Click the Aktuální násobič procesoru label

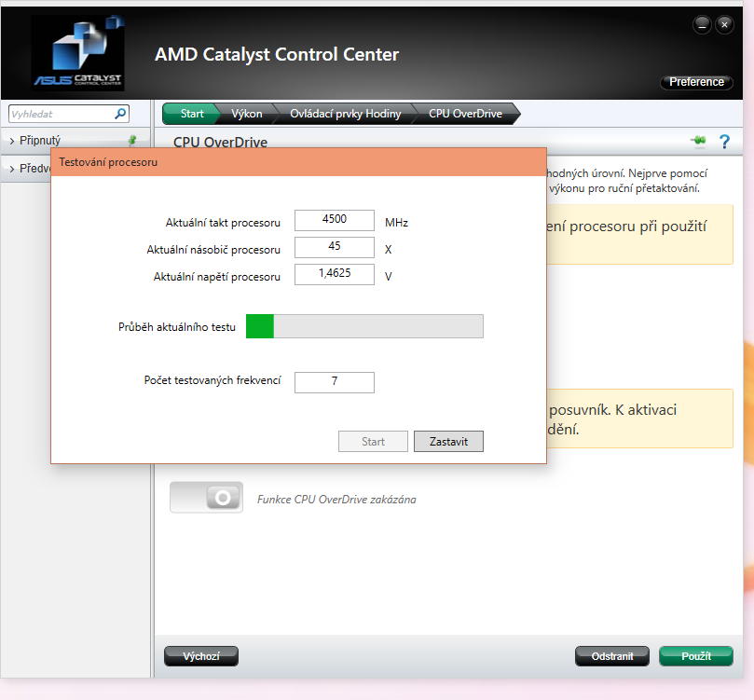pos(213,250)
